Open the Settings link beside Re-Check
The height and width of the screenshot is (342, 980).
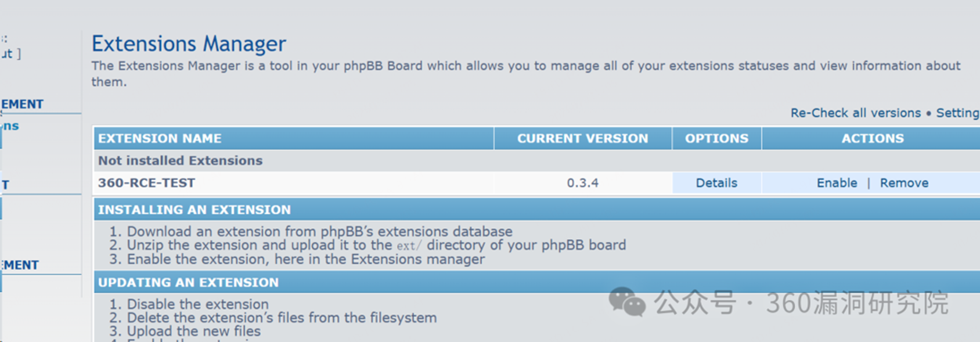[958, 113]
